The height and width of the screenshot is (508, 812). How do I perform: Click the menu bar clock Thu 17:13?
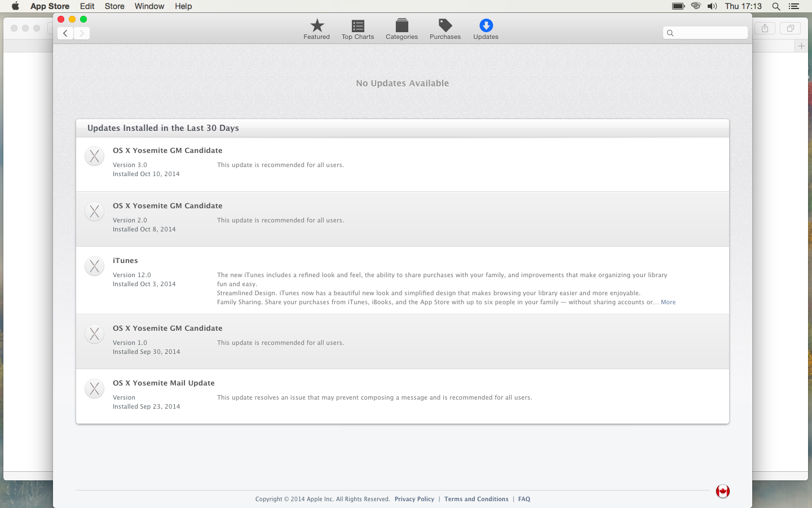click(743, 6)
